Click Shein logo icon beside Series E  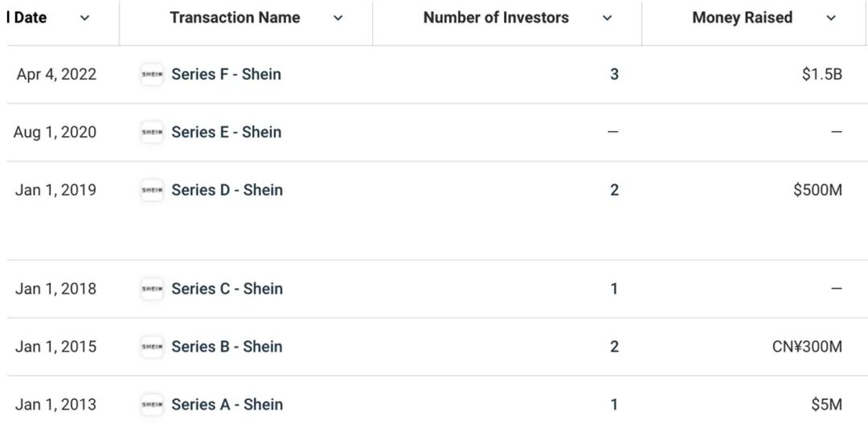(151, 133)
